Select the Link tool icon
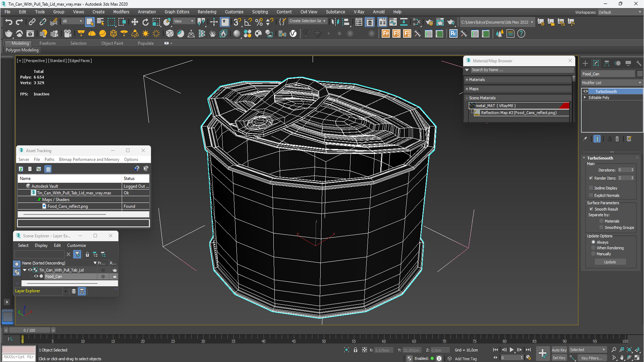The width and height of the screenshot is (644, 362). (x=32, y=22)
